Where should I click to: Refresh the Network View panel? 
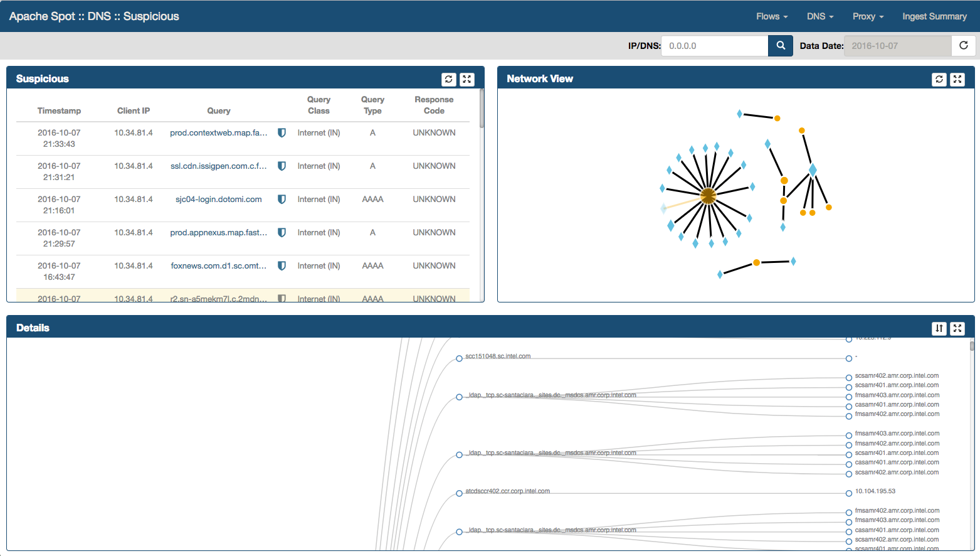coord(939,79)
